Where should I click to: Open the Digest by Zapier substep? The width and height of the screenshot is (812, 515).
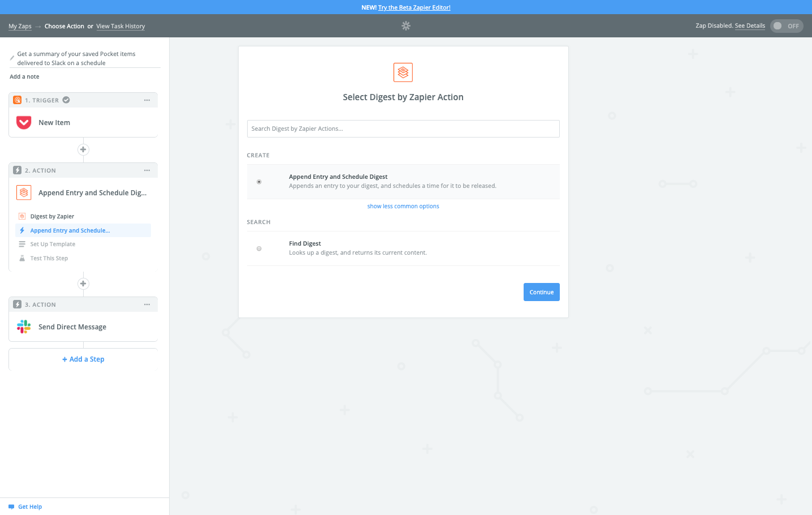coord(52,216)
